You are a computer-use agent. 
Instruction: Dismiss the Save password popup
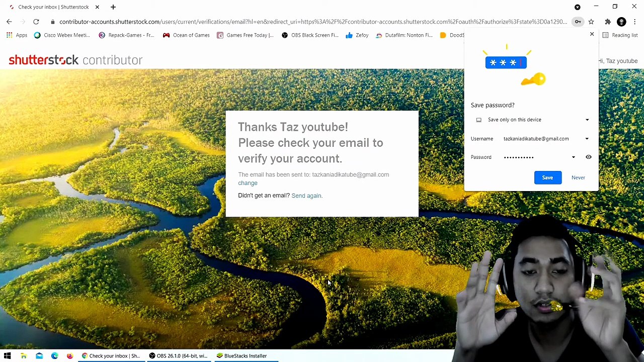pyautogui.click(x=592, y=34)
